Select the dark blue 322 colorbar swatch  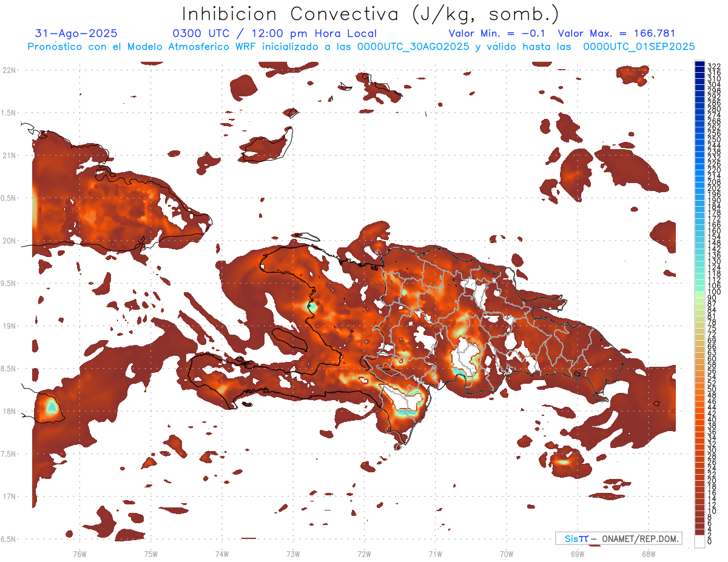(699, 65)
